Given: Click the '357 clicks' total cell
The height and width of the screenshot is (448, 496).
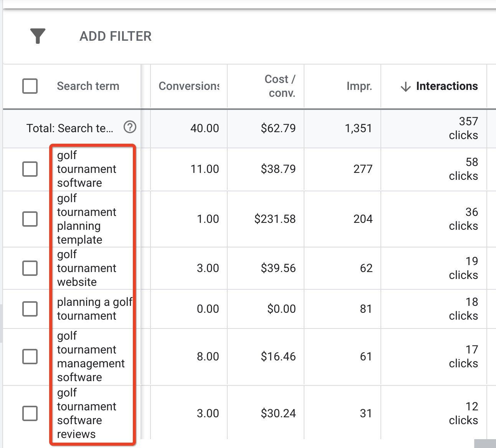Looking at the screenshot, I should 463,128.
